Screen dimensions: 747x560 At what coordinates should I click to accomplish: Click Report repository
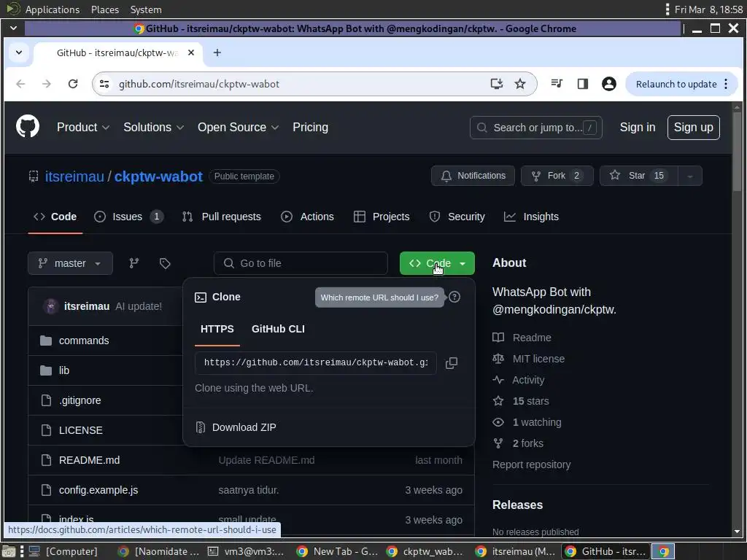point(531,464)
